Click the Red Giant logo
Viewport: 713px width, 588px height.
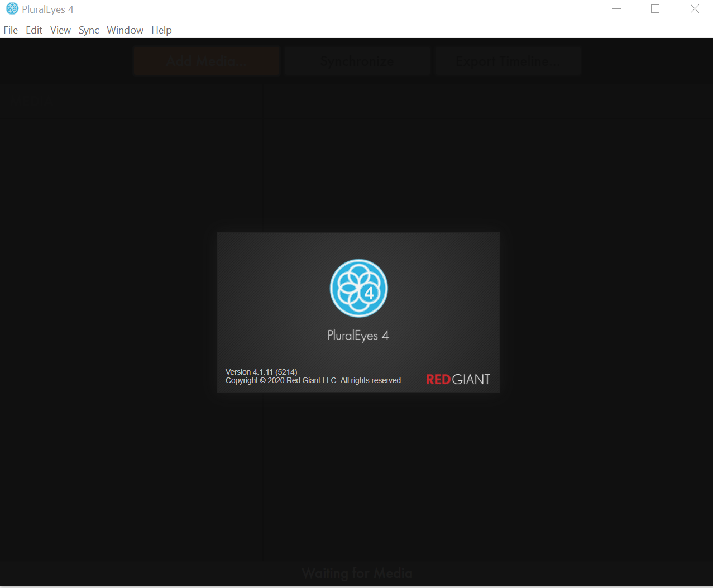pos(458,379)
